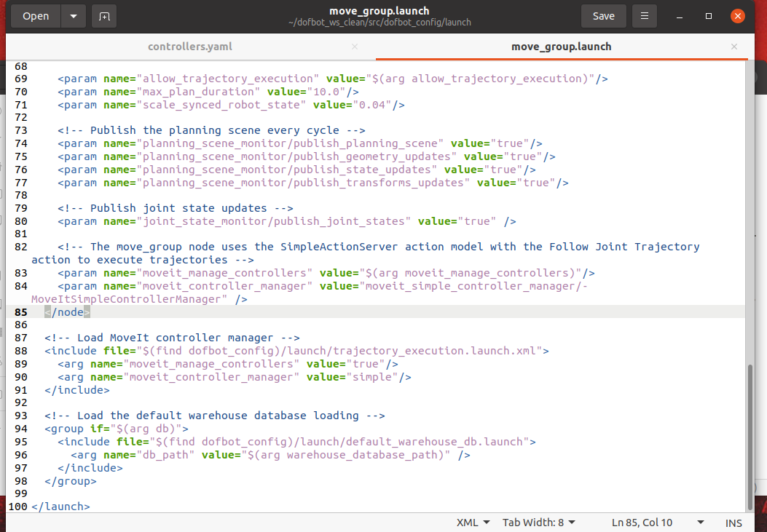Click the new document icon
The width and height of the screenshot is (767, 532).
coord(104,16)
